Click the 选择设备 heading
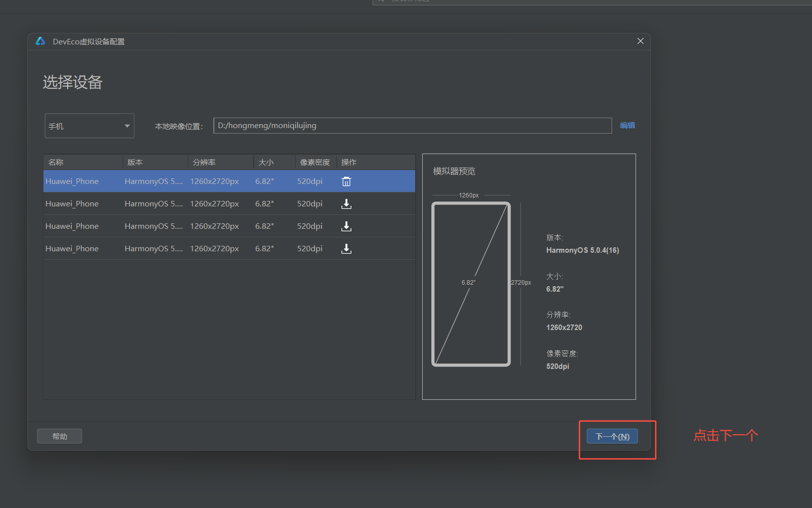Screen dimensions: 812x508 tap(73, 82)
